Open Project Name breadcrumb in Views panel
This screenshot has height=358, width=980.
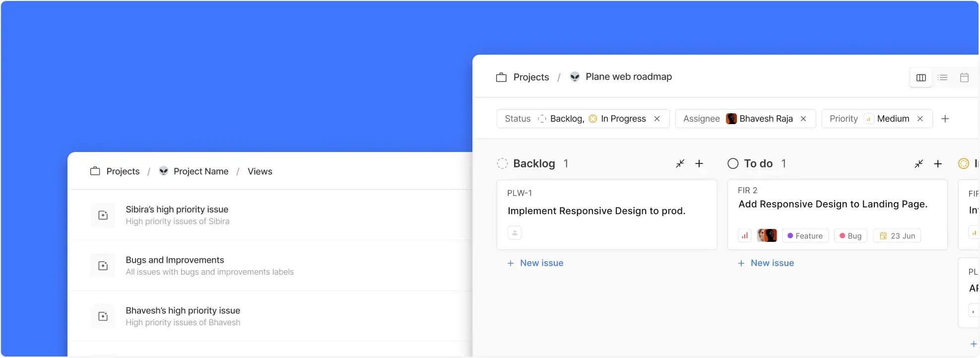click(x=200, y=171)
